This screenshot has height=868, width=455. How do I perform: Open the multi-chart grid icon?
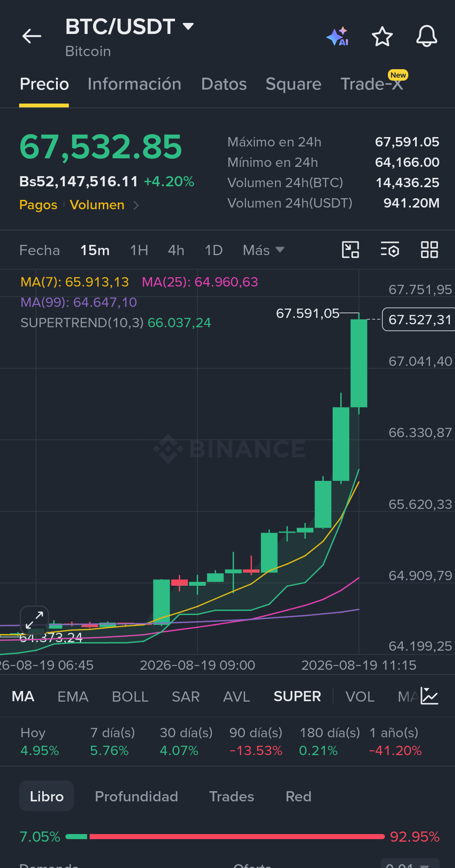tap(429, 250)
